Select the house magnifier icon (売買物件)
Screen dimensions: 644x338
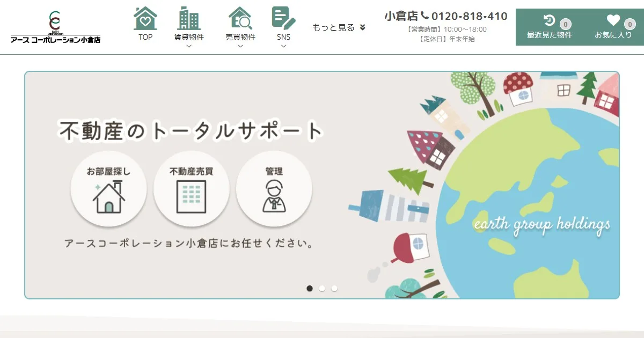pos(240,18)
